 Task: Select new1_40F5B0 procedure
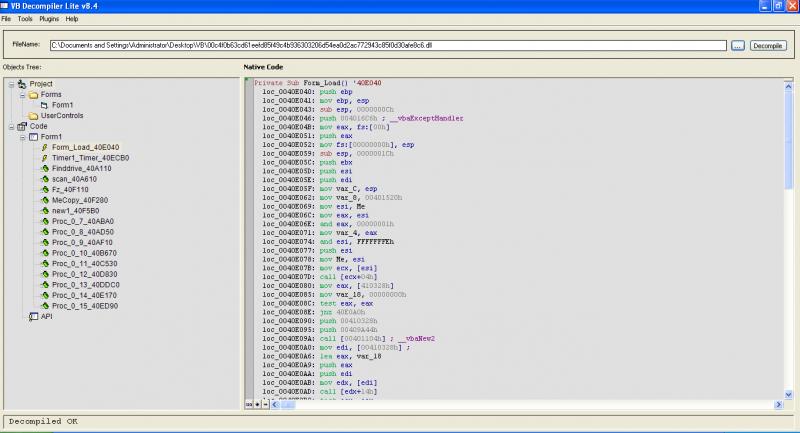(76, 211)
